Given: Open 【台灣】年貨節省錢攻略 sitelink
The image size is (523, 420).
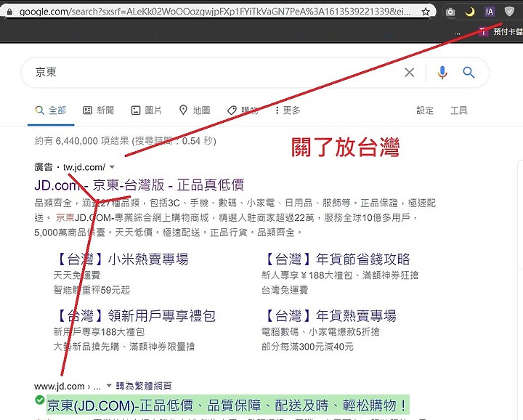Looking at the screenshot, I should point(337,259).
